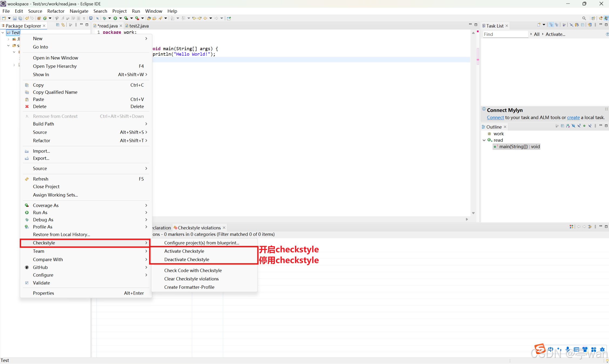Click the Save icon in the toolbar
The image size is (609, 364).
pos(15,18)
